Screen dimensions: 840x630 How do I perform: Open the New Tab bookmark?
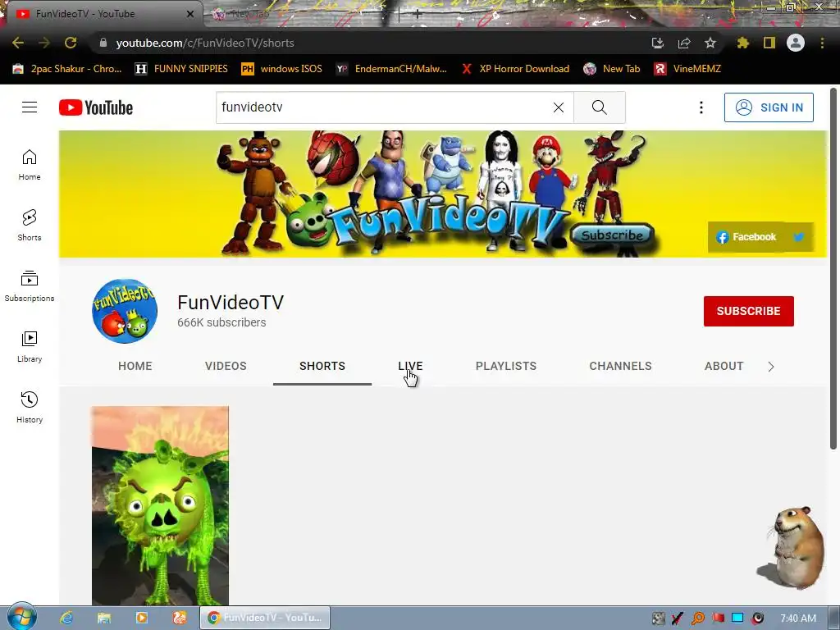[612, 69]
